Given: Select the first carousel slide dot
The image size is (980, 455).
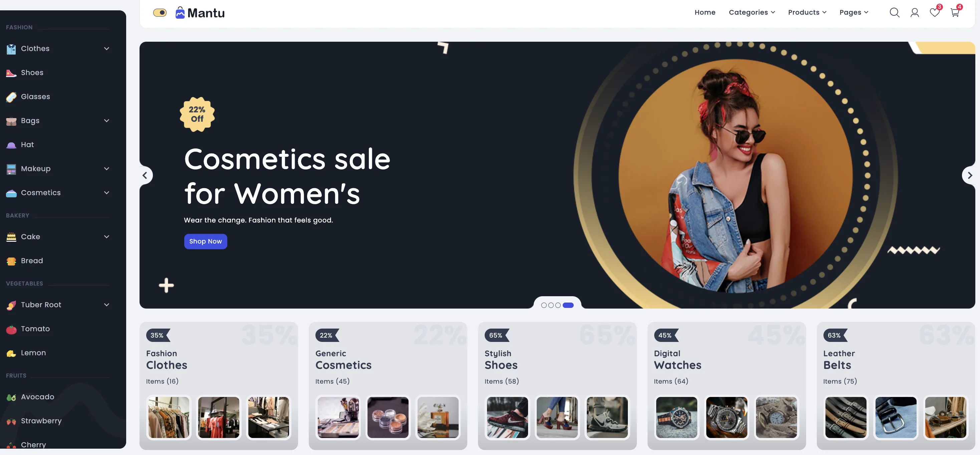Looking at the screenshot, I should click(x=544, y=305).
